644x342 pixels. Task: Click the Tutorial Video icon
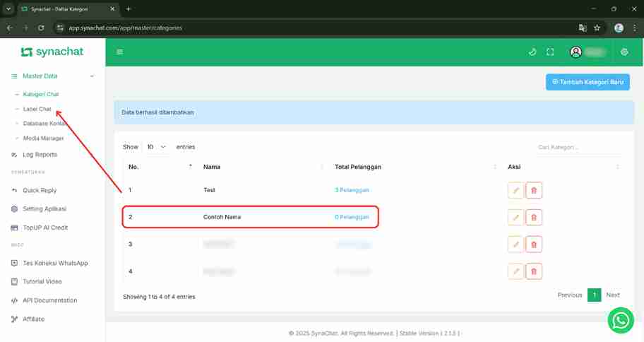pyautogui.click(x=14, y=281)
